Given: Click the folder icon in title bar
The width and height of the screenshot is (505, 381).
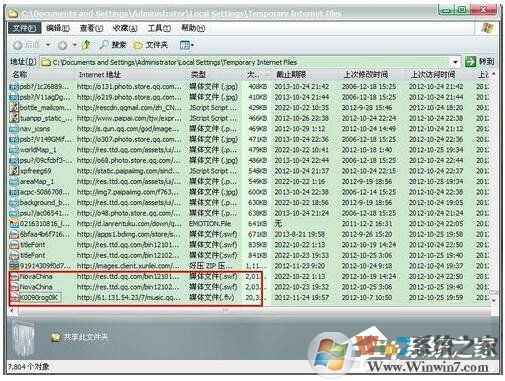Looking at the screenshot, I should [13, 14].
